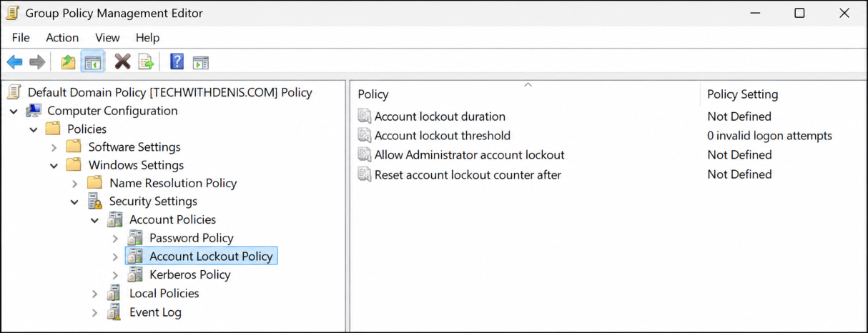Click the Policies folder icon

pyautogui.click(x=53, y=129)
